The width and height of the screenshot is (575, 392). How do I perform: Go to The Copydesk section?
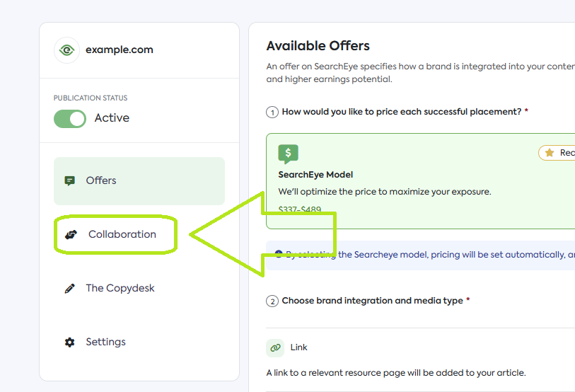click(120, 288)
